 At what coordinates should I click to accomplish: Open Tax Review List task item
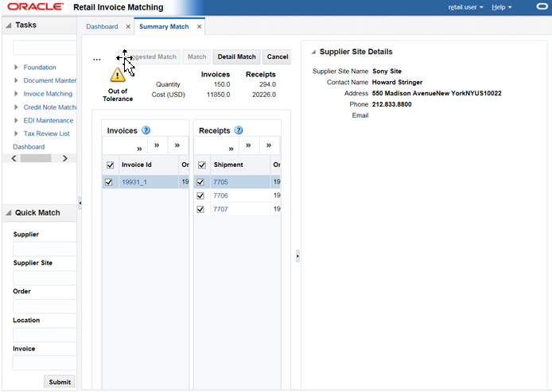pyautogui.click(x=46, y=134)
